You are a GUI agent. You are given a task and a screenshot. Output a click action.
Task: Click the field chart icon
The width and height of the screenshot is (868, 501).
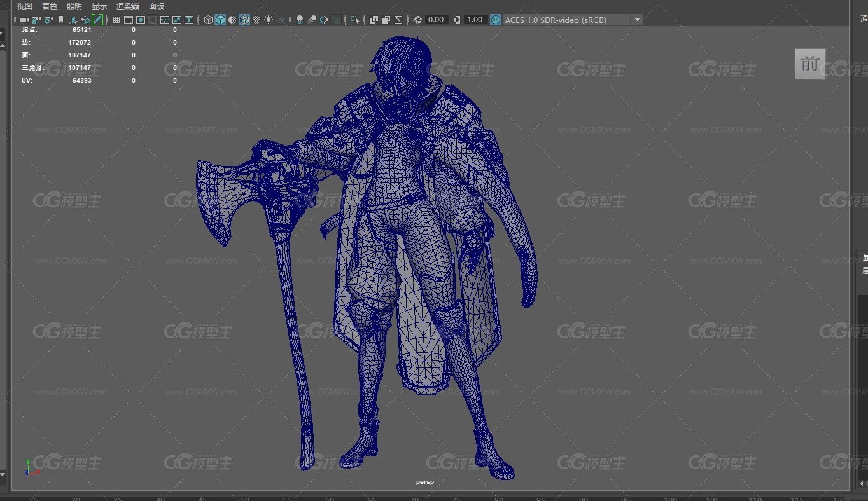click(164, 20)
